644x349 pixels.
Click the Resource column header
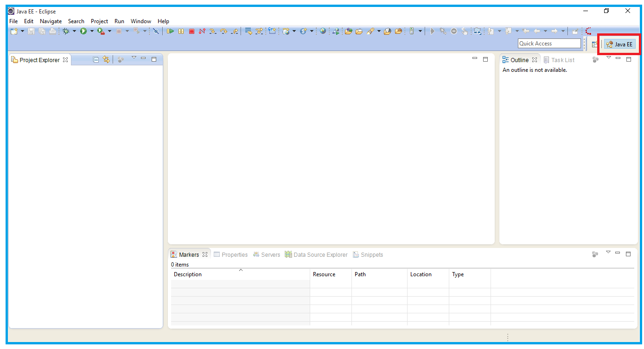pos(331,274)
